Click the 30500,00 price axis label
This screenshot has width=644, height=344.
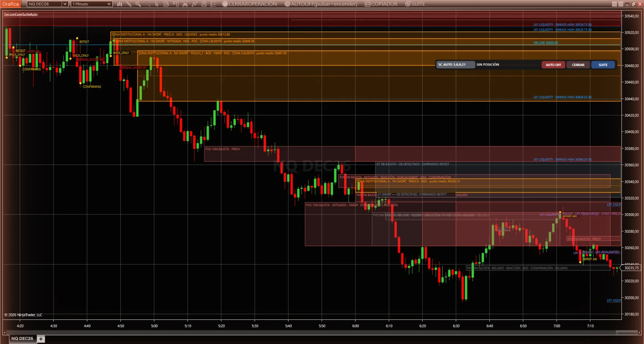pos(632,49)
